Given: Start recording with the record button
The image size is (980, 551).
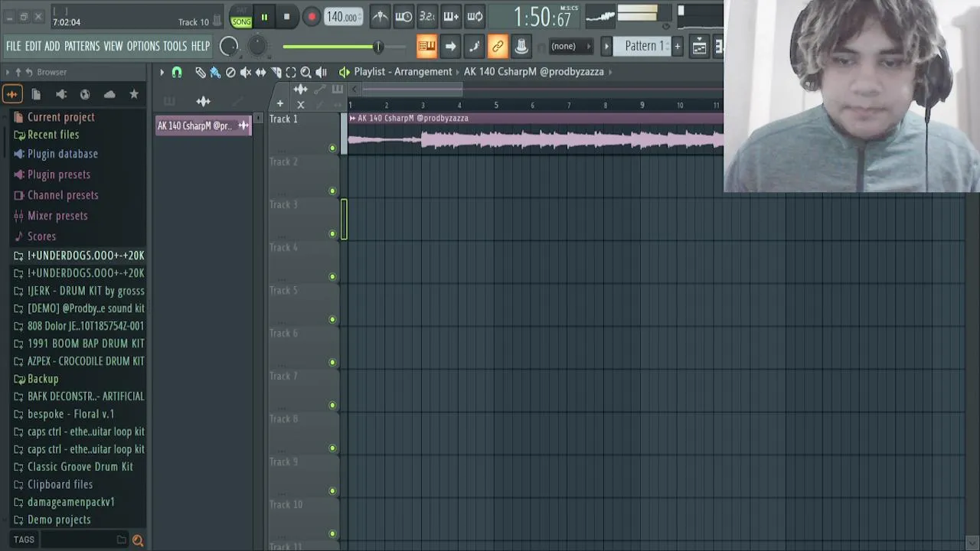Looking at the screenshot, I should point(312,17).
